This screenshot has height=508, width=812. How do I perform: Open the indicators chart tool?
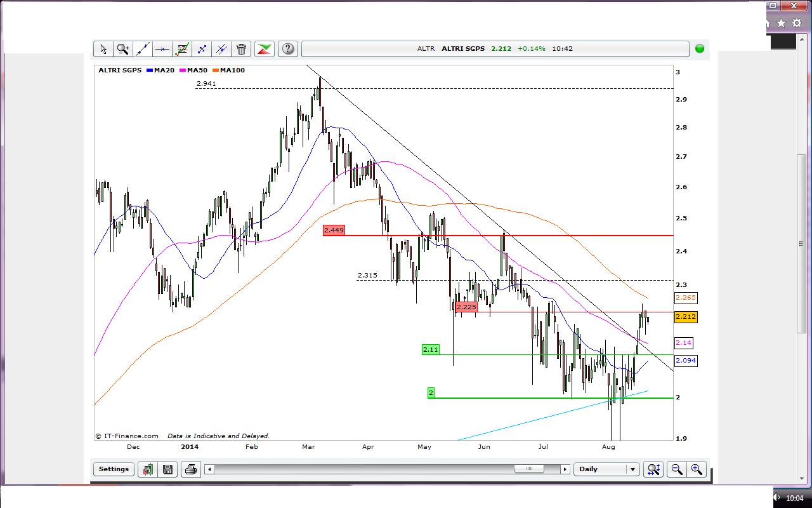(182, 49)
